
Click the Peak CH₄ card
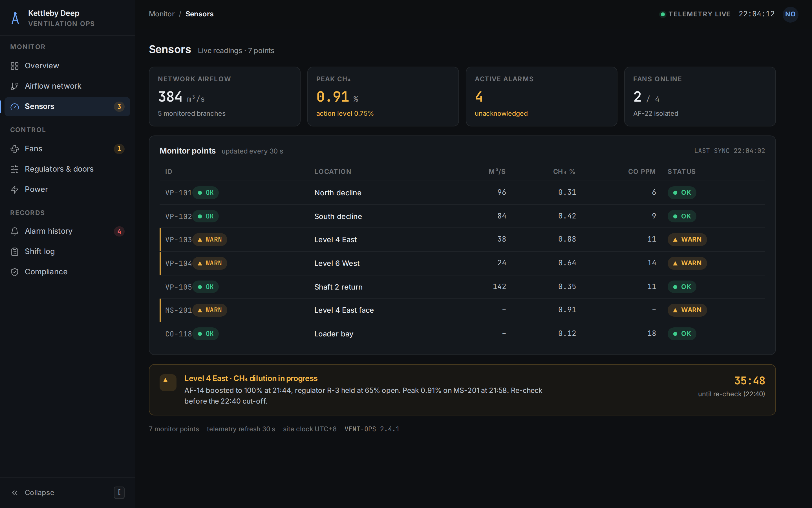(x=383, y=97)
